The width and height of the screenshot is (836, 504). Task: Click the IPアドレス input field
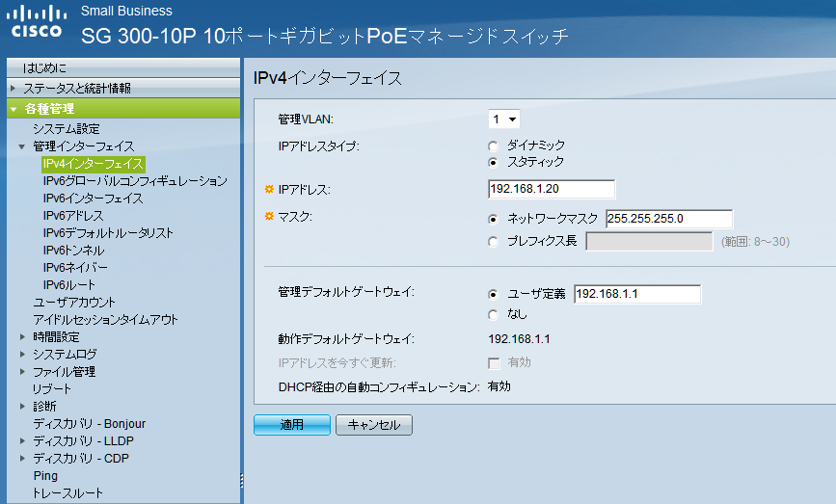552,189
